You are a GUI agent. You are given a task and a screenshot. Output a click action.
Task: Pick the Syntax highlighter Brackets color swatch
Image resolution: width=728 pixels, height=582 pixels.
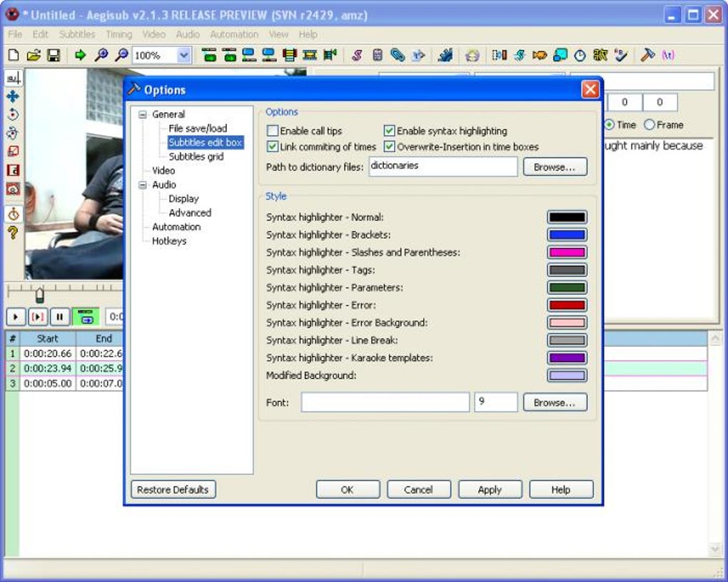coord(567,235)
